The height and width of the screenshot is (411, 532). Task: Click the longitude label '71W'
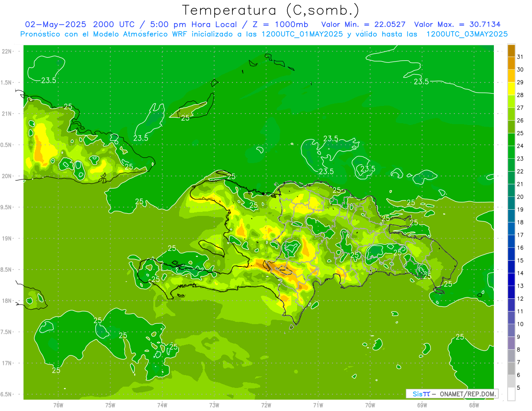pos(318,405)
